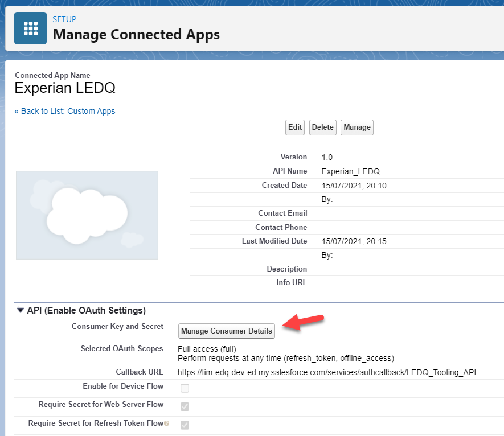504x436 pixels.
Task: Click the Connected App Name label
Action: tap(52, 76)
